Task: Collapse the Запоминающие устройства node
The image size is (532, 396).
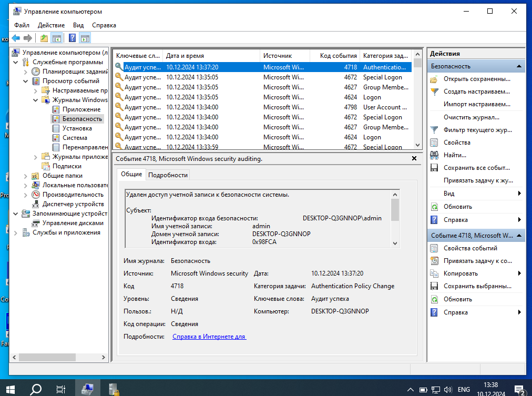Action: [x=16, y=214]
